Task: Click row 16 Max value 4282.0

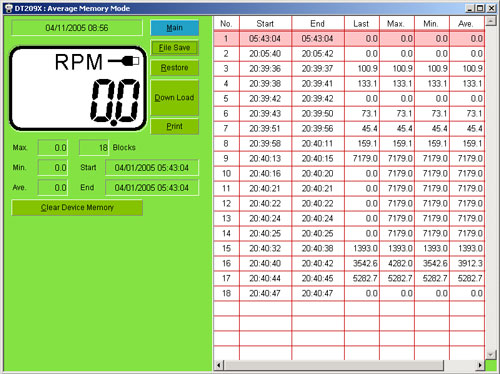Action: 397,264
